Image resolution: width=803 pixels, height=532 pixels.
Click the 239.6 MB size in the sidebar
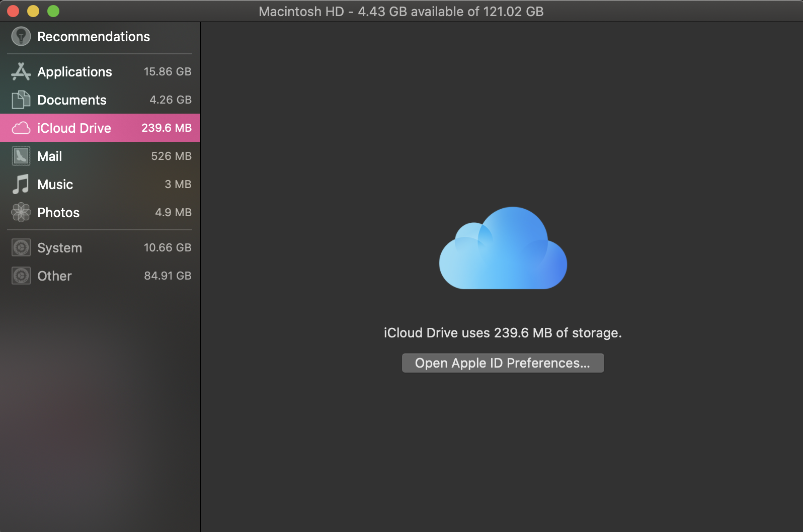tap(167, 128)
